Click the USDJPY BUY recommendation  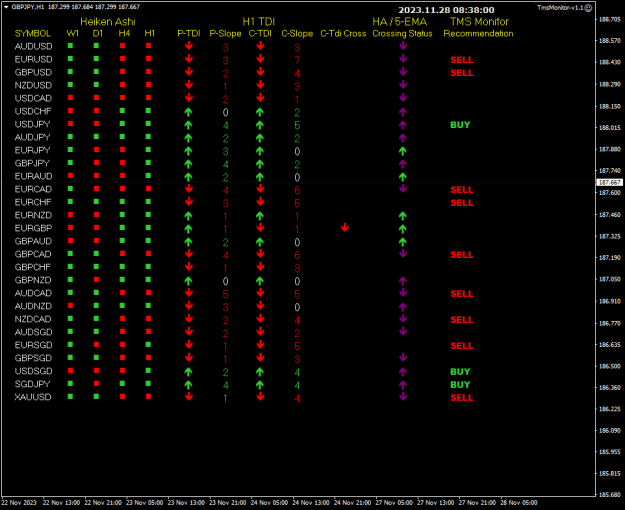click(x=460, y=125)
